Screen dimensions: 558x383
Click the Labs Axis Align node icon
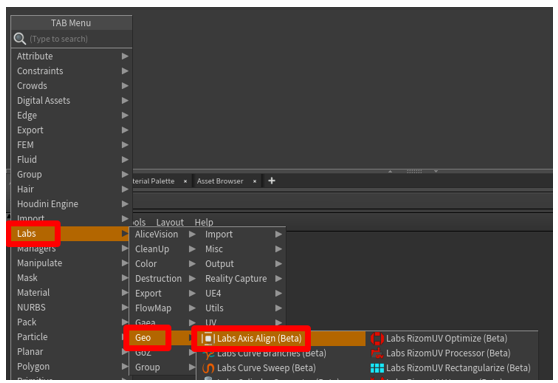coord(208,338)
